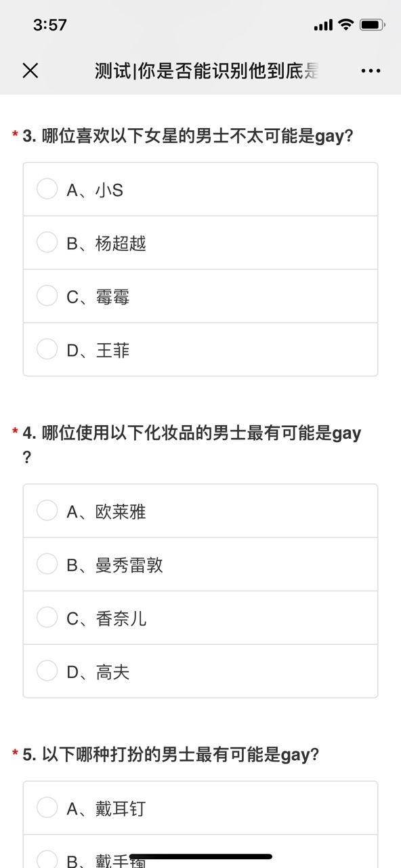Tap the battery indicator icon
The width and height of the screenshot is (401, 868).
(372, 25)
